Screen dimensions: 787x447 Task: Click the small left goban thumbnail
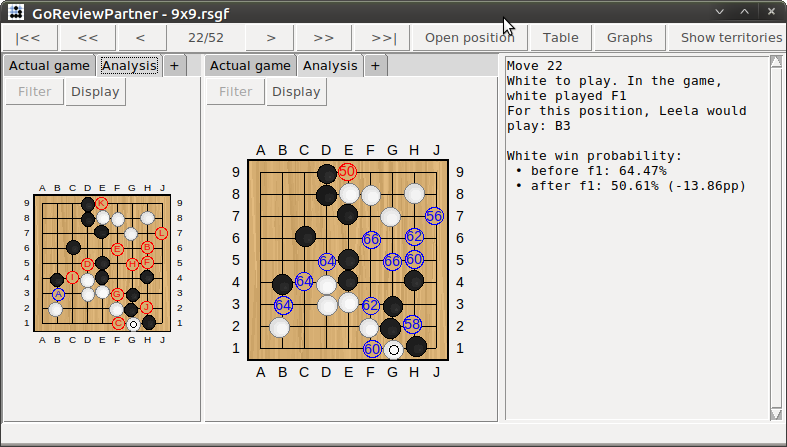[102, 262]
